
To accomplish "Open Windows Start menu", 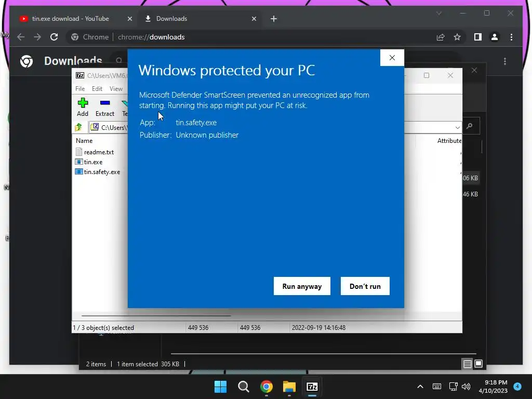I will point(220,387).
